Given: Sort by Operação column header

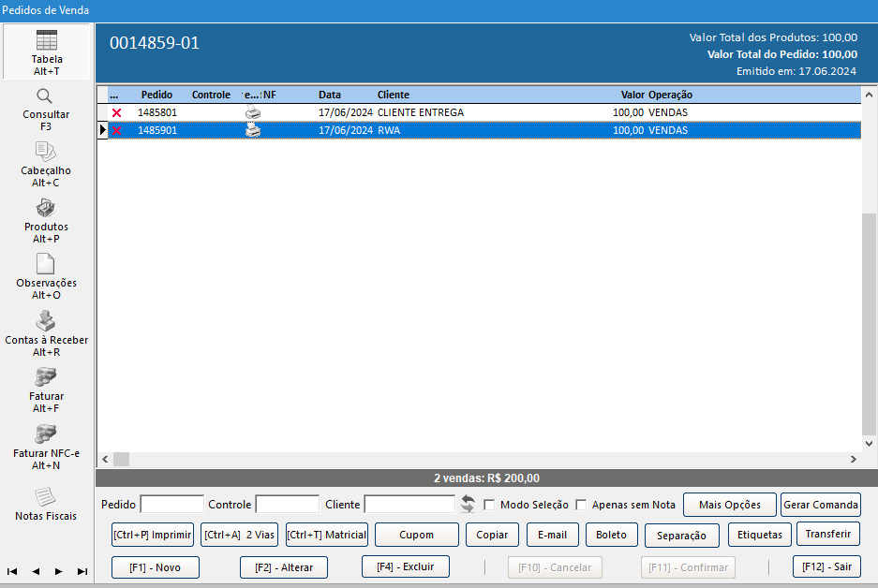Looking at the screenshot, I should 670,95.
